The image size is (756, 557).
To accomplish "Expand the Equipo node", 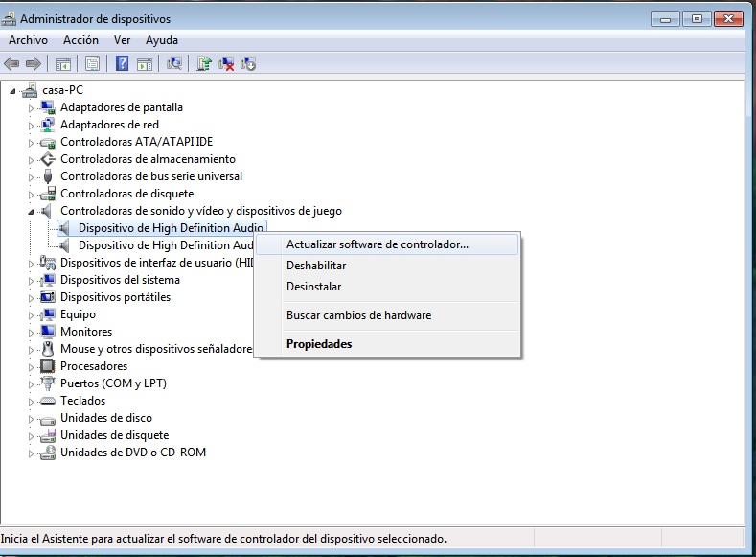I will (x=31, y=315).
